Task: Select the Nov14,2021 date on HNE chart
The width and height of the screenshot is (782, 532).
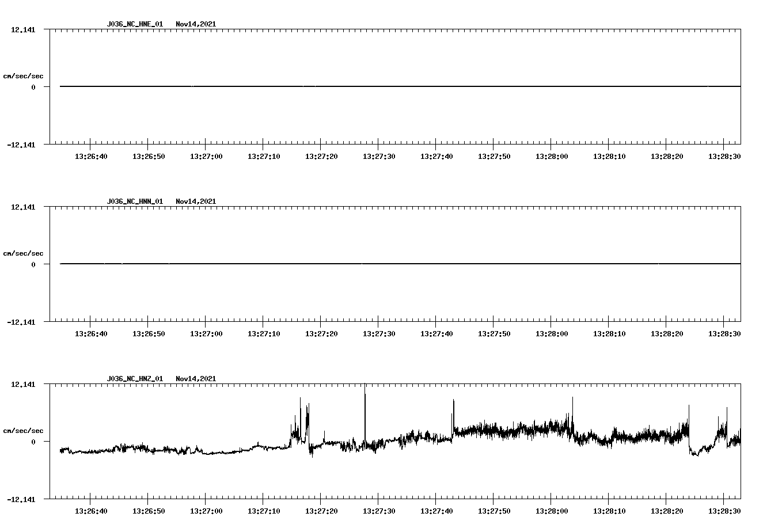Action: 196,24
